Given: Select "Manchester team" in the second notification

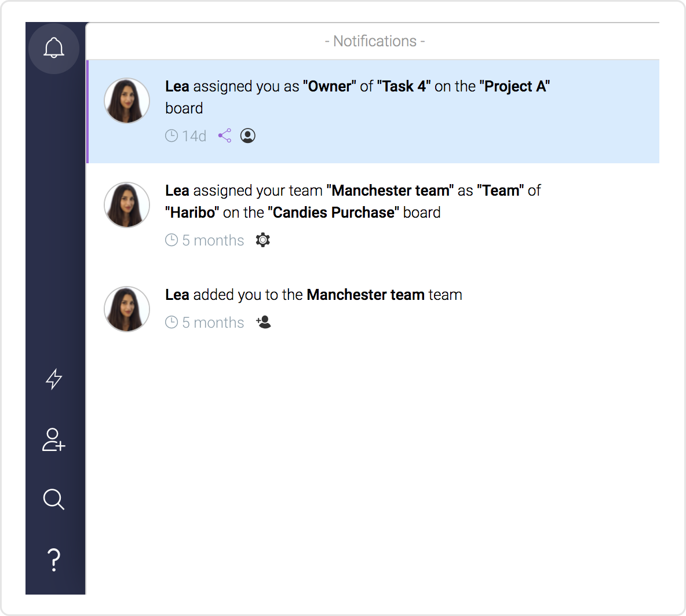Looking at the screenshot, I should click(391, 190).
